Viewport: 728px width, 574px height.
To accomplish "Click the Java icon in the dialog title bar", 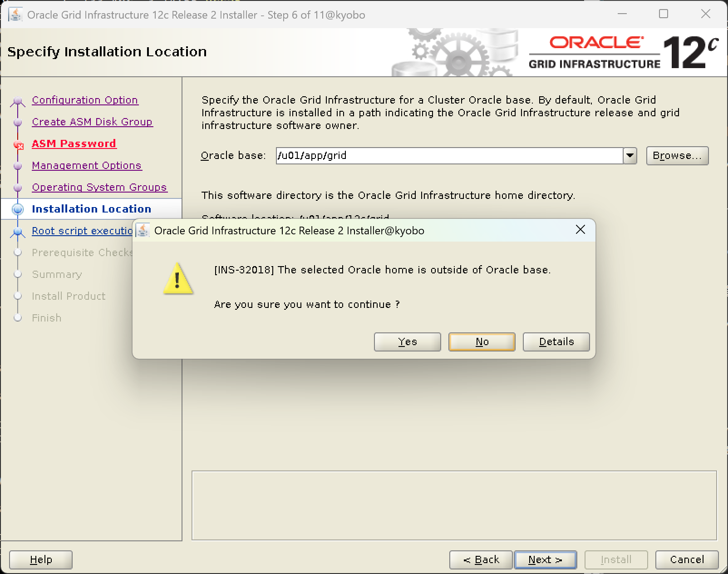I will click(x=143, y=230).
